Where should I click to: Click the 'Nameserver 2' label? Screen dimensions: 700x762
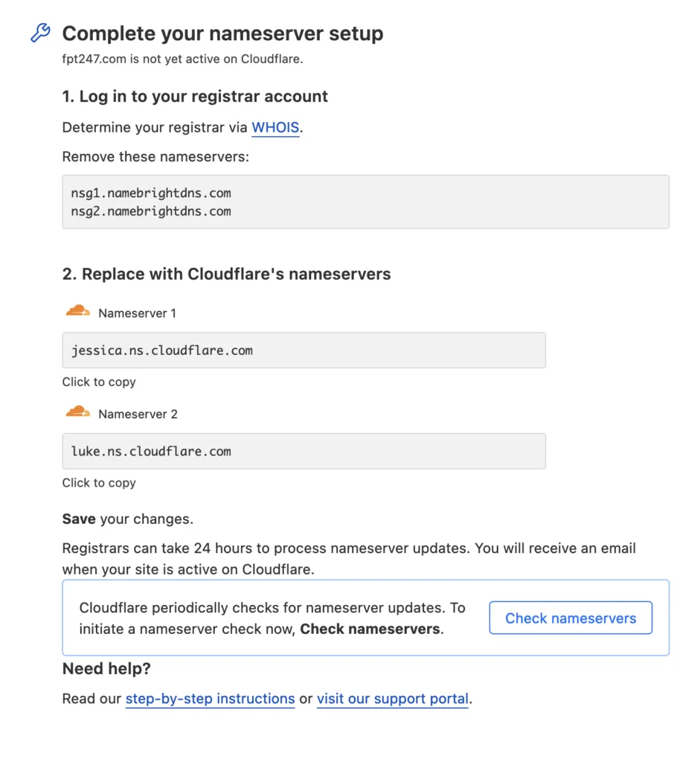click(138, 414)
